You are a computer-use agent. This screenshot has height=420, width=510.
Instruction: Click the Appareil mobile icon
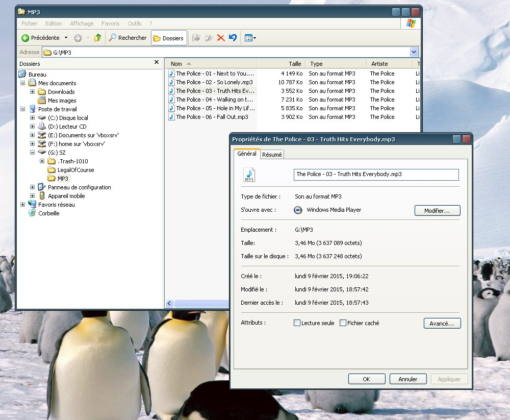click(x=42, y=195)
